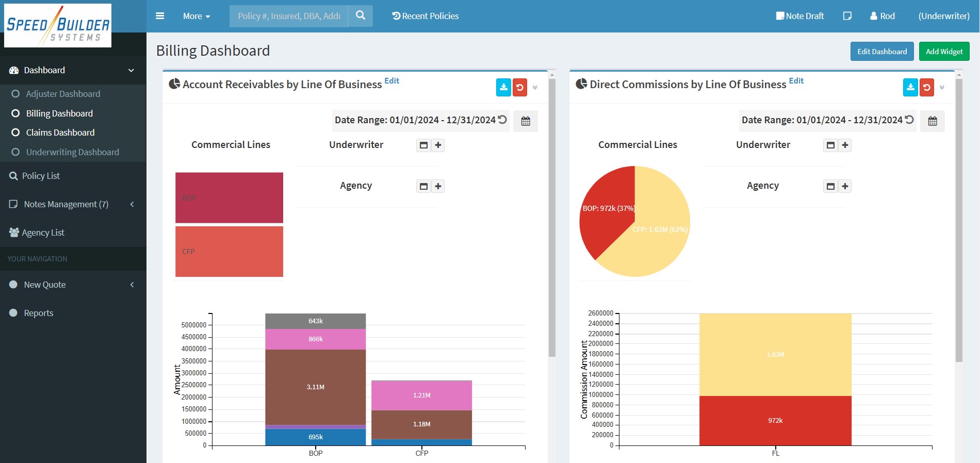
Task: Click the Edit Dashboard button
Action: click(882, 52)
